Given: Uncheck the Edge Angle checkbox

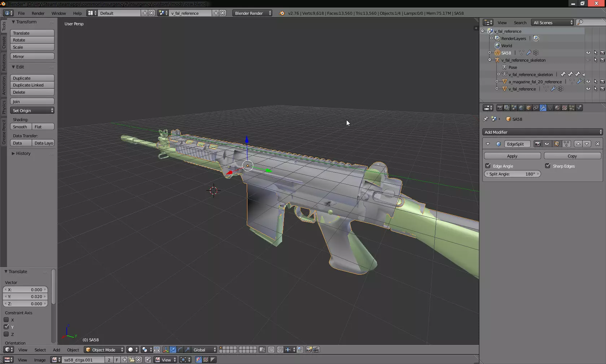Looking at the screenshot, I should pyautogui.click(x=488, y=166).
